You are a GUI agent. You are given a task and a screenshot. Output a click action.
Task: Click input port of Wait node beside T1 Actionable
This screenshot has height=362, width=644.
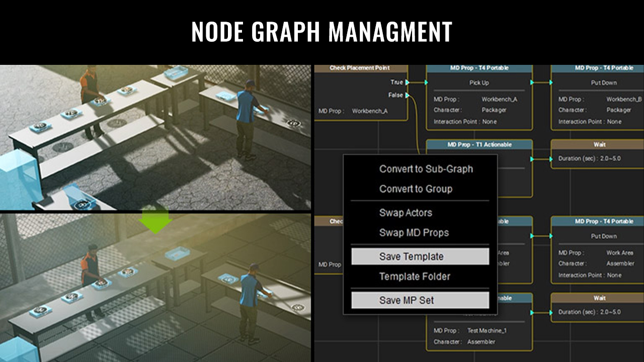[x=551, y=159]
